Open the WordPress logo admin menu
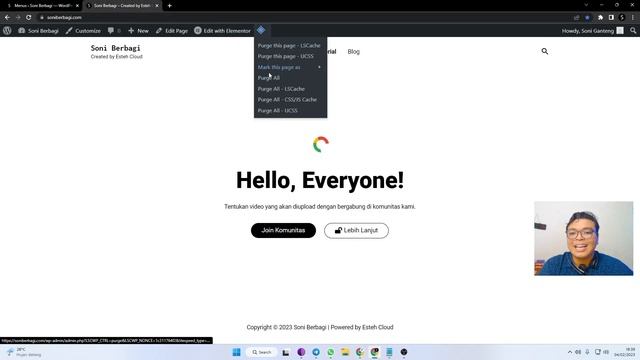Screen dimensions: 640x360 click(x=7, y=31)
